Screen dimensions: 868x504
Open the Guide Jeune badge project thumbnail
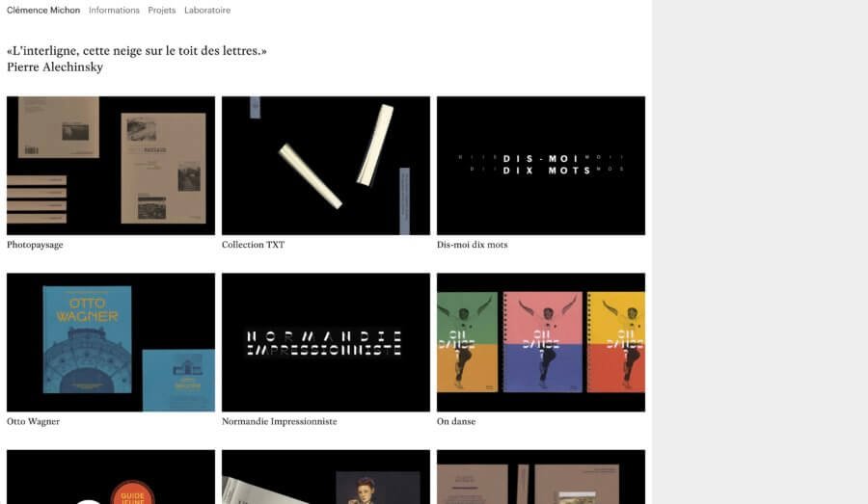click(111, 477)
